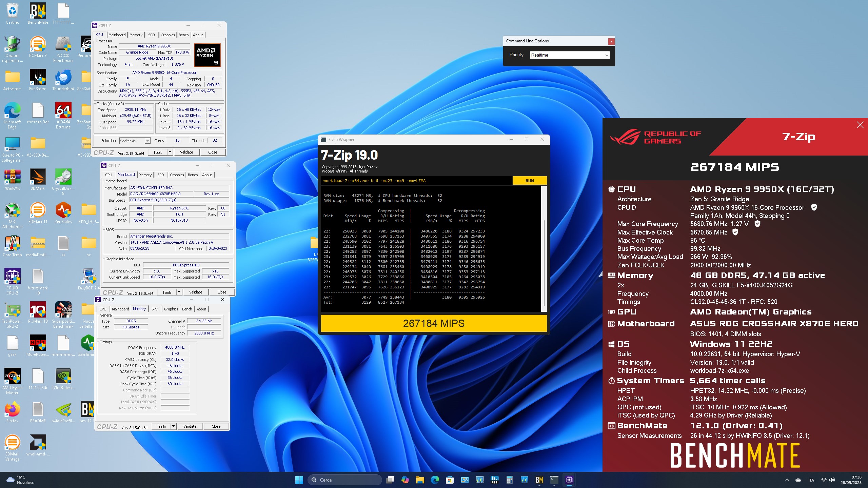
Task: Click the ITA language indicator in the tray
Action: [x=811, y=480]
